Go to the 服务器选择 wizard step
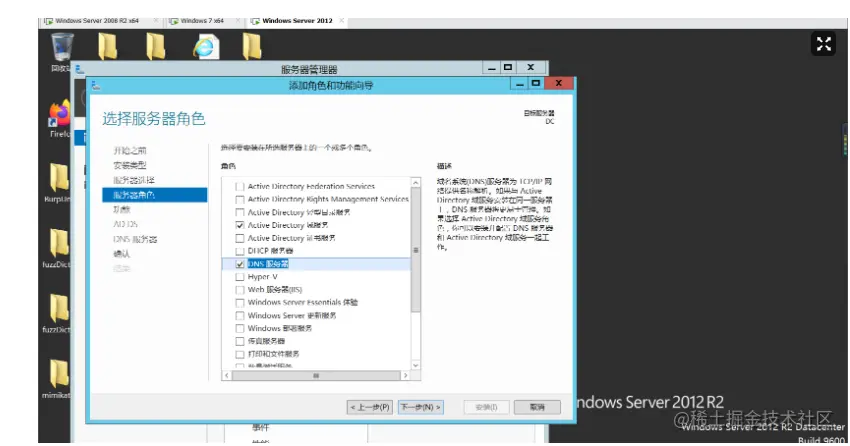The image size is (850, 446). click(134, 180)
